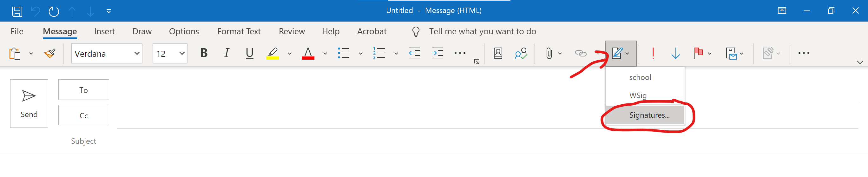The image size is (868, 177).
Task: Click the Paste clipboard icon
Action: (15, 53)
